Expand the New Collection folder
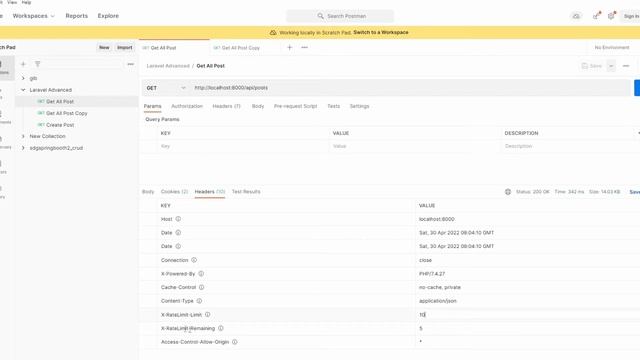This screenshot has width=640, height=360. coord(23,136)
